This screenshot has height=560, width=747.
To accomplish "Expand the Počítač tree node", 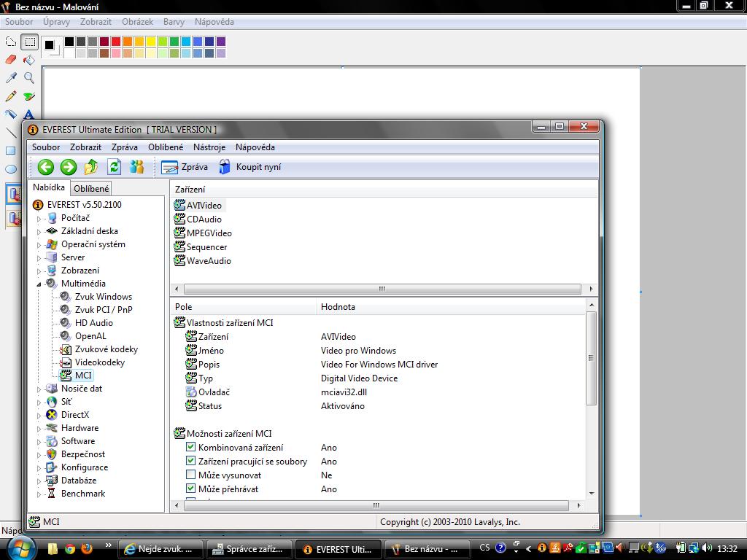I will 39,219.
